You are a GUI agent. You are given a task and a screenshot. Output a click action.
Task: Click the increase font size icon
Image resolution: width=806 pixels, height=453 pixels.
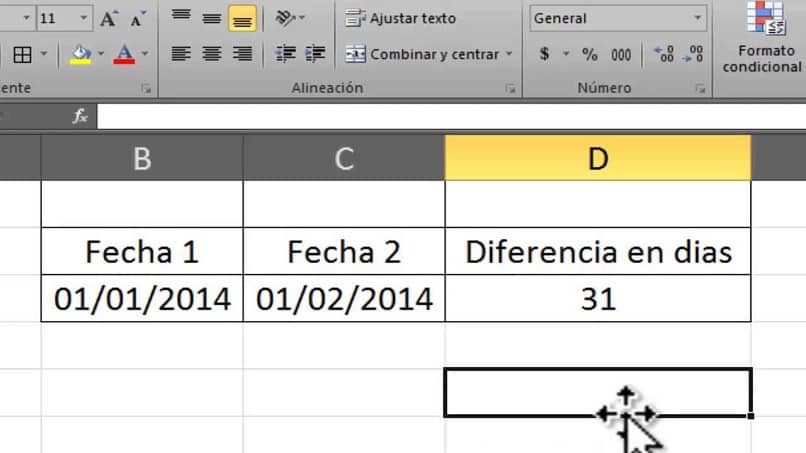click(x=109, y=19)
